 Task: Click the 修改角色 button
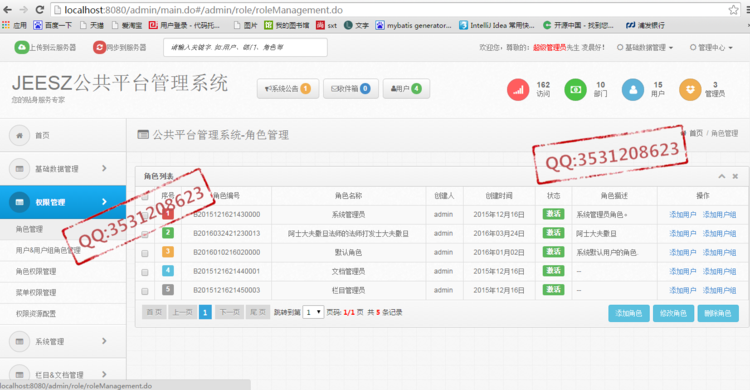pos(673,313)
